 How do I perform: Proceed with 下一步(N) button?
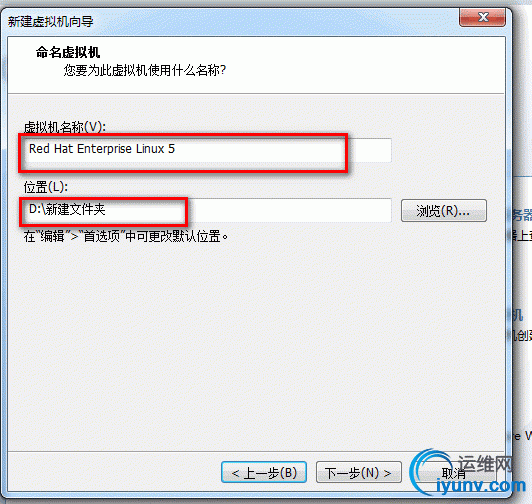click(x=359, y=472)
